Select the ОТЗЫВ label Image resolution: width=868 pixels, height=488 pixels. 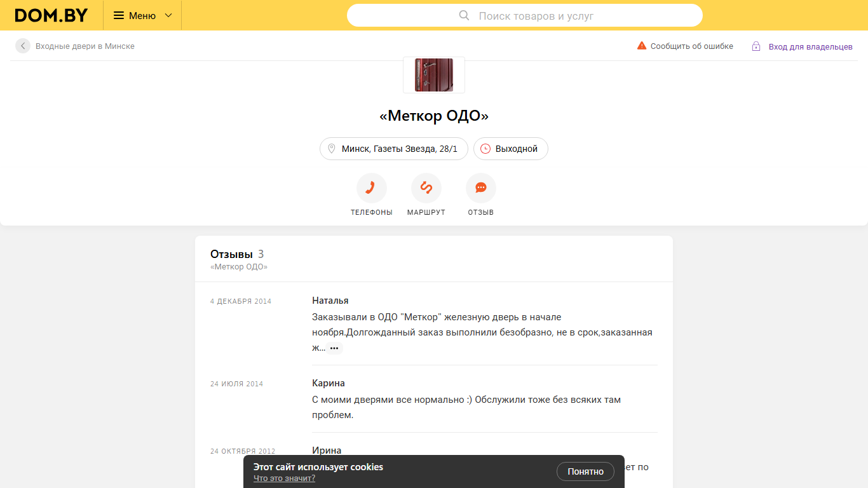(481, 212)
